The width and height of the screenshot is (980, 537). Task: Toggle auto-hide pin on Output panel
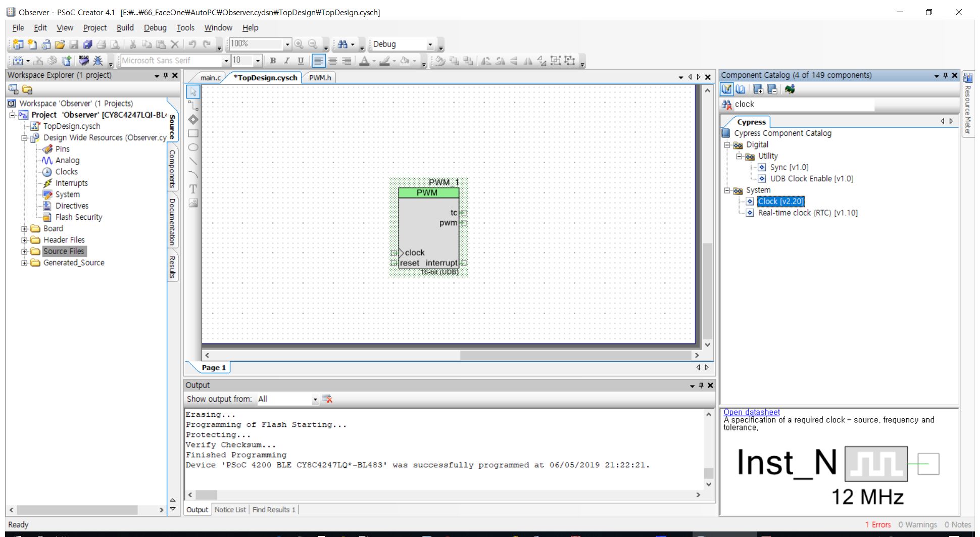click(701, 385)
